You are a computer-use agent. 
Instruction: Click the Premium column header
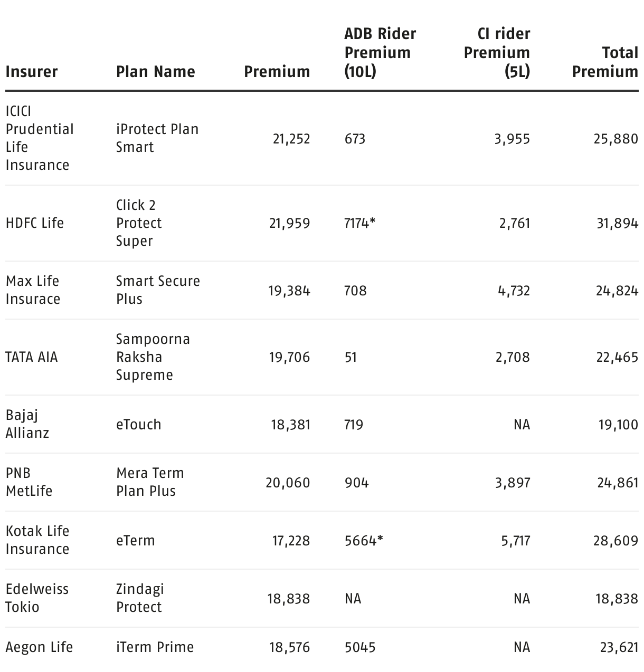tap(277, 72)
